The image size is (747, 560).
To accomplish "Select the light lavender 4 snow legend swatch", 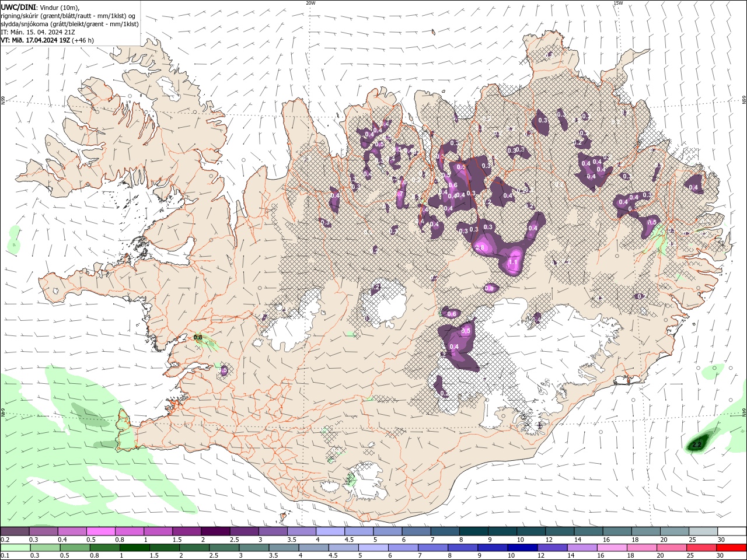I will click(330, 531).
